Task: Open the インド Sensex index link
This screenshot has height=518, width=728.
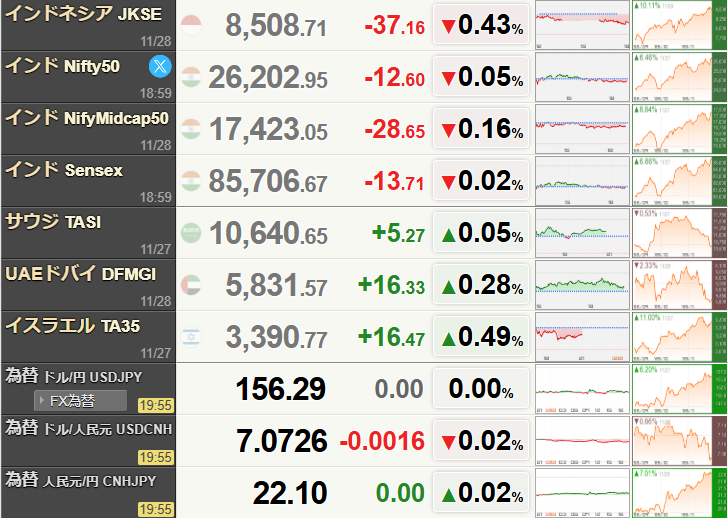Action: [x=64, y=170]
